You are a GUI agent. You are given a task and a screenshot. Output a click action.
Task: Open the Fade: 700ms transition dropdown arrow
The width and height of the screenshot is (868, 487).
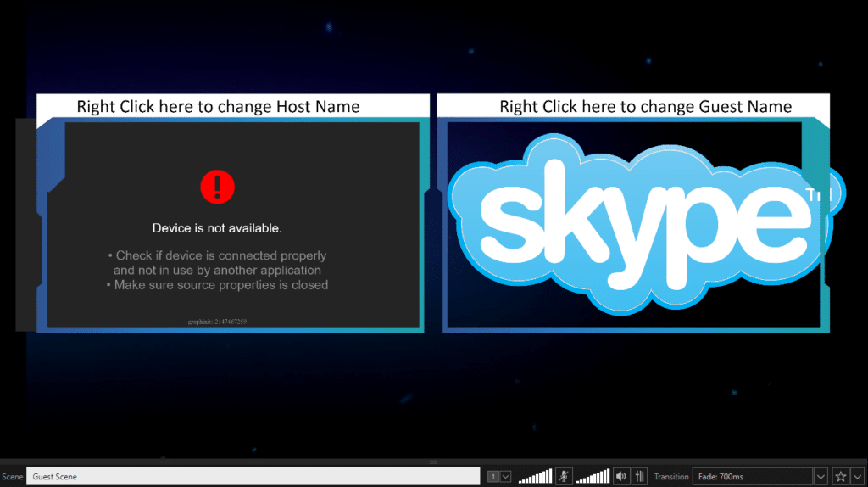click(x=821, y=477)
